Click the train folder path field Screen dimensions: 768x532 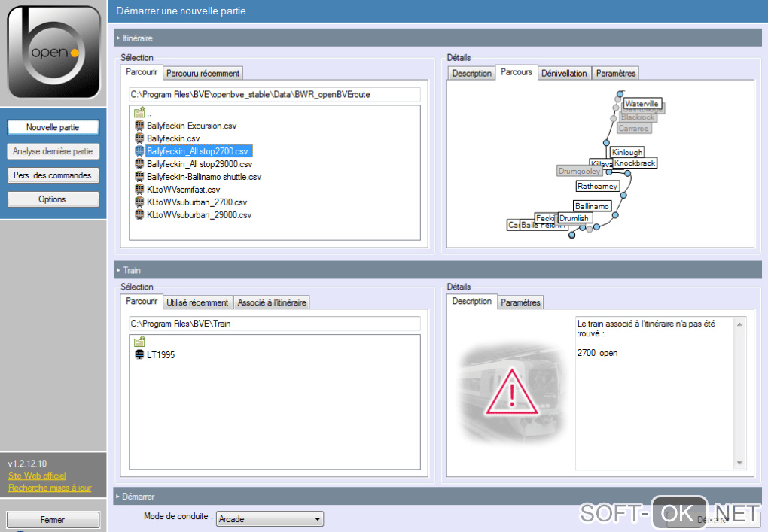click(x=274, y=324)
